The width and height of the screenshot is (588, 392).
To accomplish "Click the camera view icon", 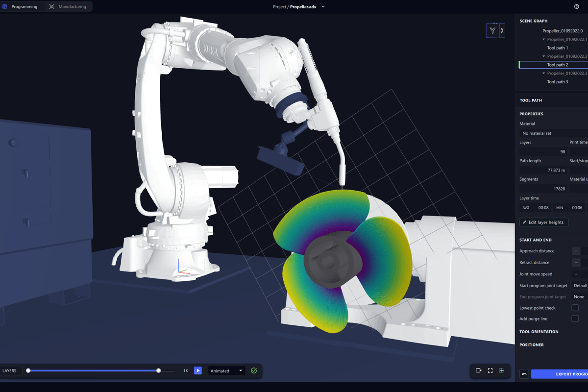I will [x=479, y=371].
